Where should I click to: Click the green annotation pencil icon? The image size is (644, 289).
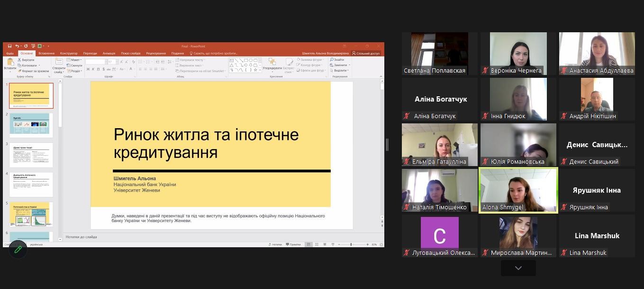pyautogui.click(x=18, y=249)
